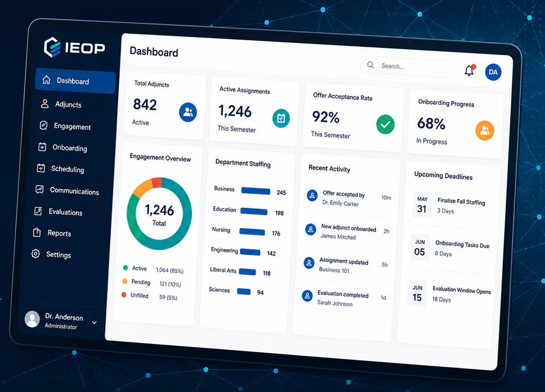
Task: Open the Dashboard menu item
Action: click(75, 81)
